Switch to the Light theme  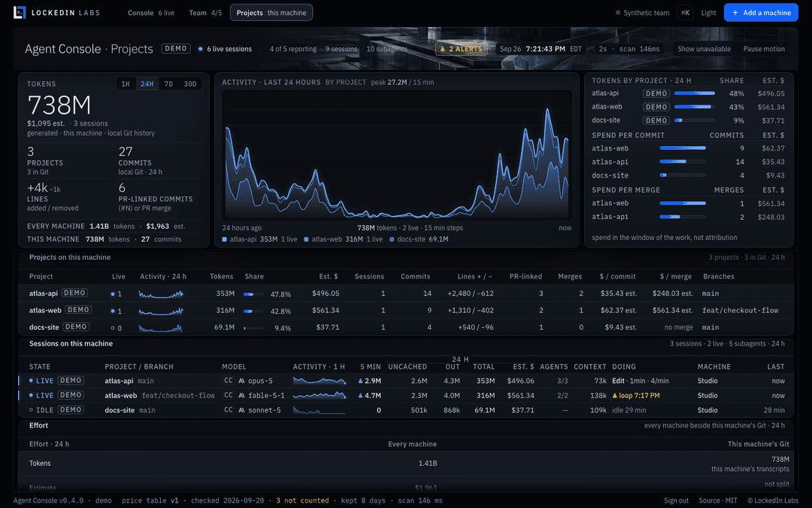708,13
